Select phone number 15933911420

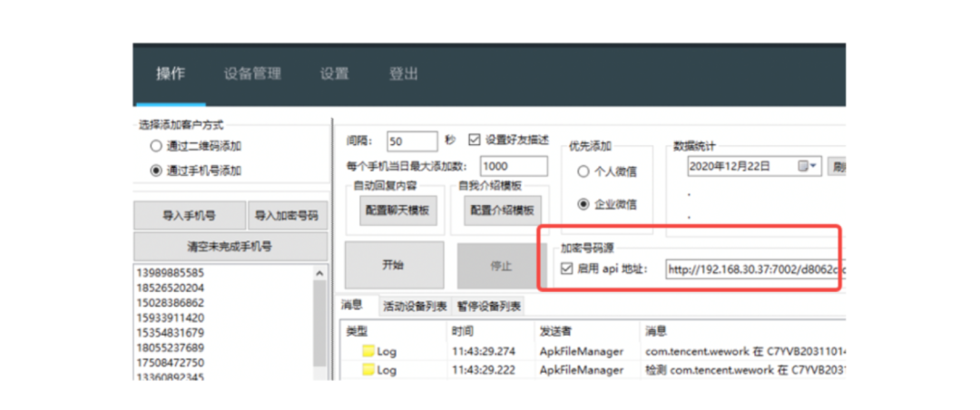(x=170, y=317)
